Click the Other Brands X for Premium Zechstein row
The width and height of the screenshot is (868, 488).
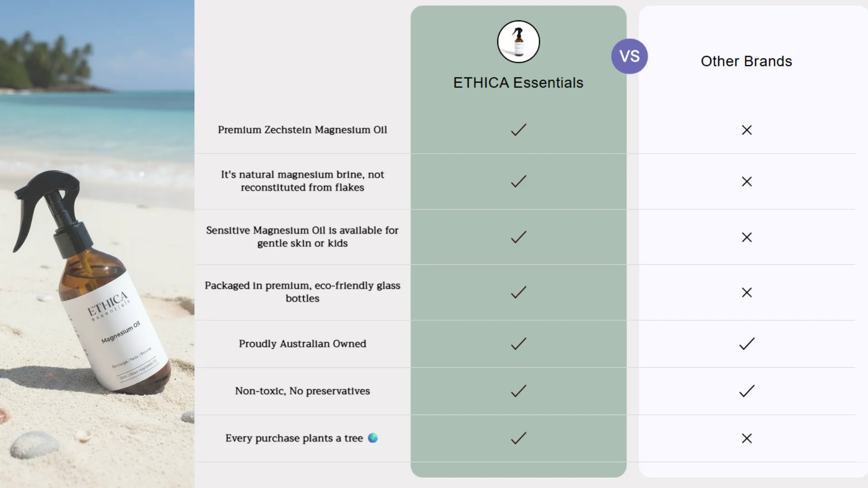[x=747, y=130]
